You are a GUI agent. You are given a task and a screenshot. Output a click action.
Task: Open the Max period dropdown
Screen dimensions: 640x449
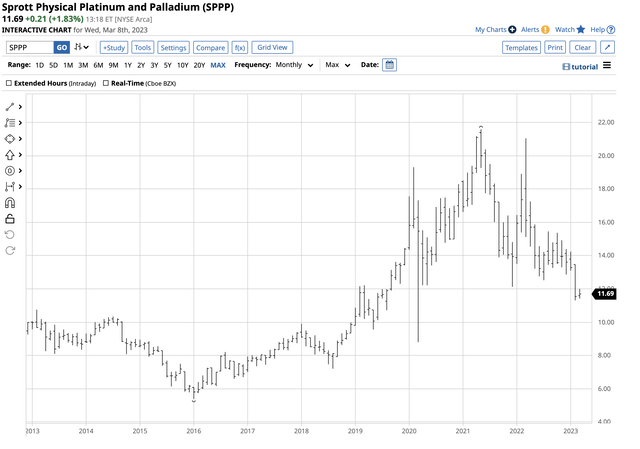338,65
